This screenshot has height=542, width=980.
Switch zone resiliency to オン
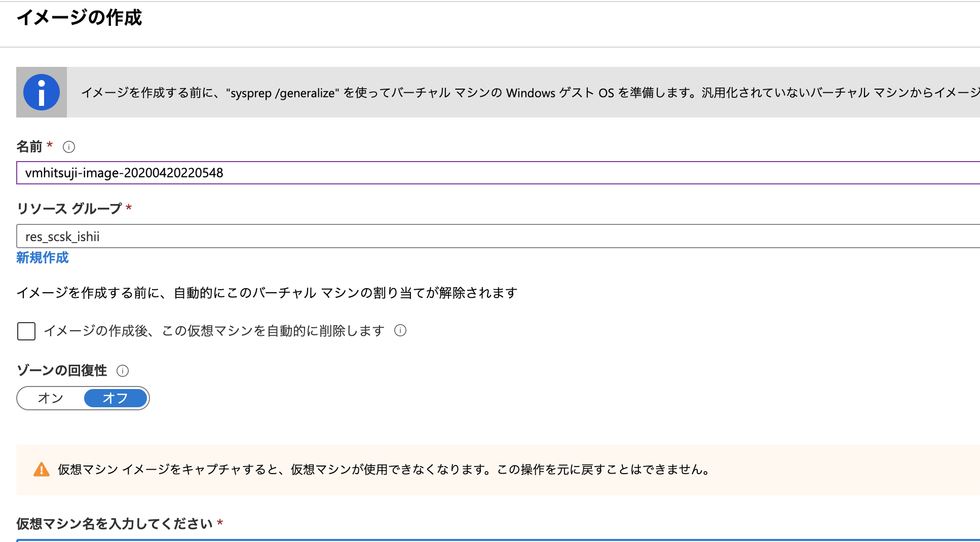[x=51, y=398]
